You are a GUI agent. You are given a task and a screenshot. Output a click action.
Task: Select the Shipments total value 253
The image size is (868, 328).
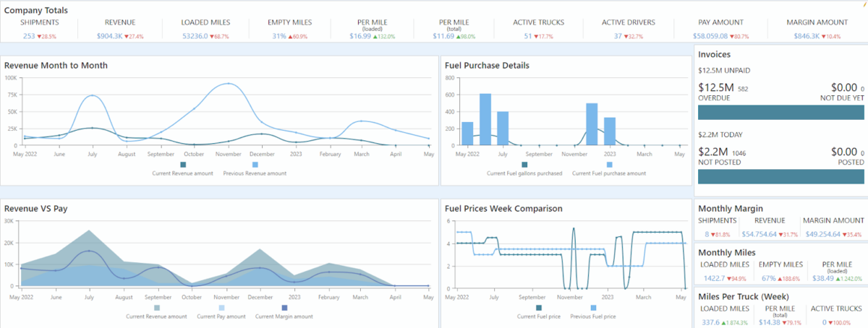pos(28,35)
